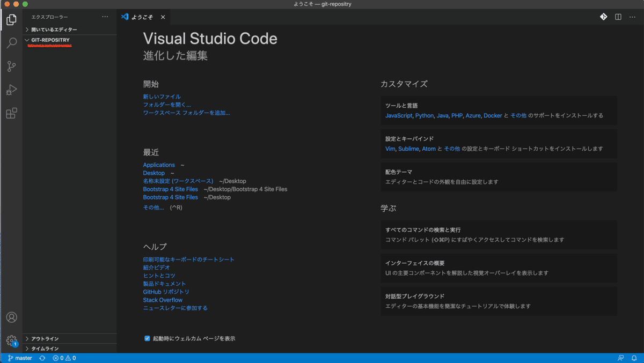The image size is (644, 363).
Task: Open the Source Control view
Action: [11, 66]
